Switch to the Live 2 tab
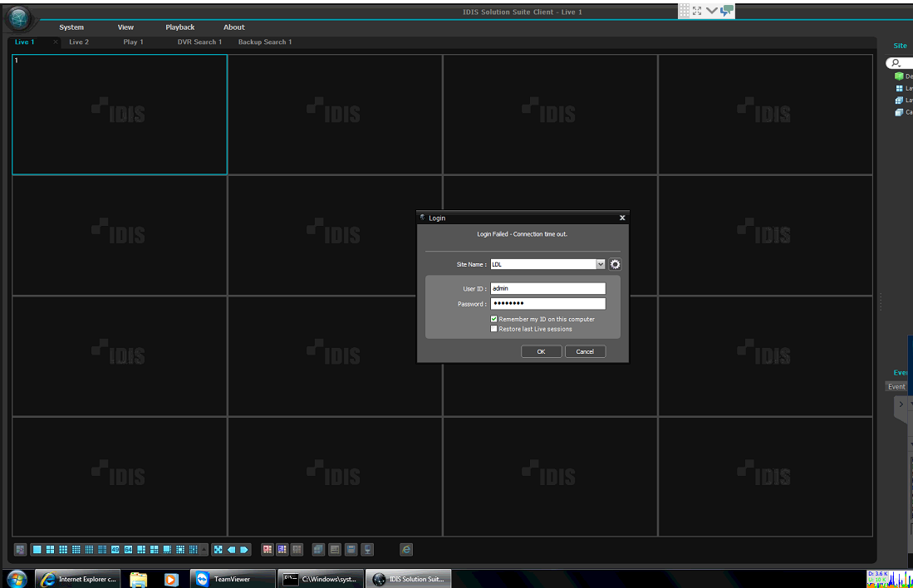Image resolution: width=913 pixels, height=588 pixels. pyautogui.click(x=79, y=42)
